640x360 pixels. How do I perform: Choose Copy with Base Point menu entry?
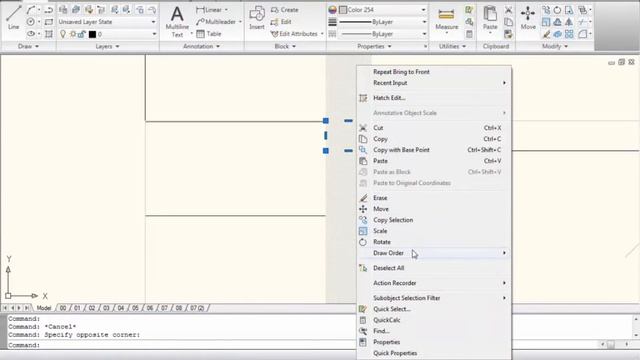coord(434,150)
